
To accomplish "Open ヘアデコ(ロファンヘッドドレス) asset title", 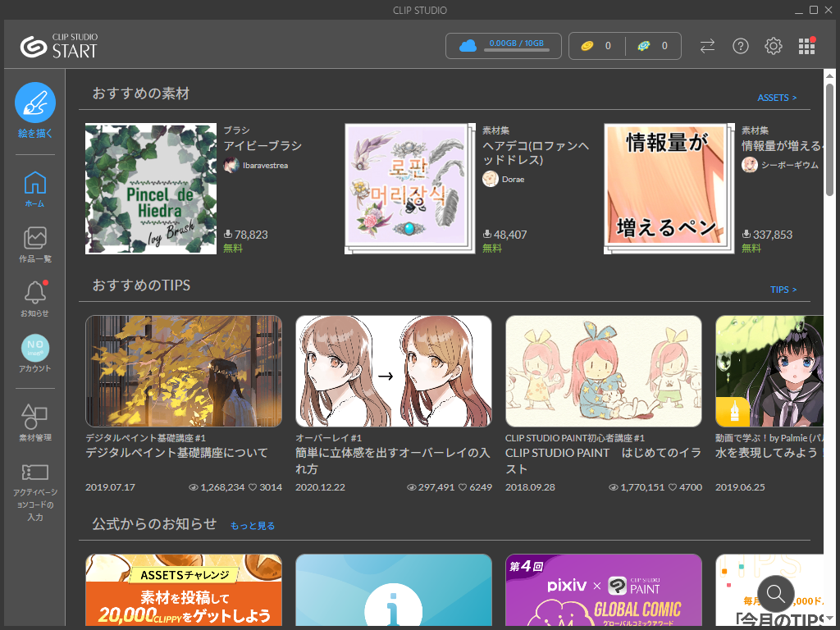I will pyautogui.click(x=536, y=153).
